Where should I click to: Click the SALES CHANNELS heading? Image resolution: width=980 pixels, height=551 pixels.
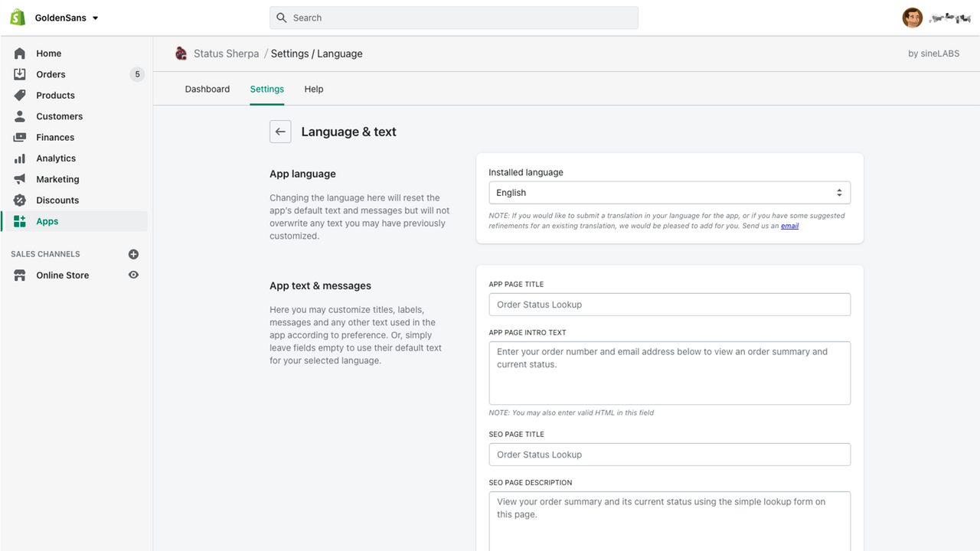click(x=45, y=254)
